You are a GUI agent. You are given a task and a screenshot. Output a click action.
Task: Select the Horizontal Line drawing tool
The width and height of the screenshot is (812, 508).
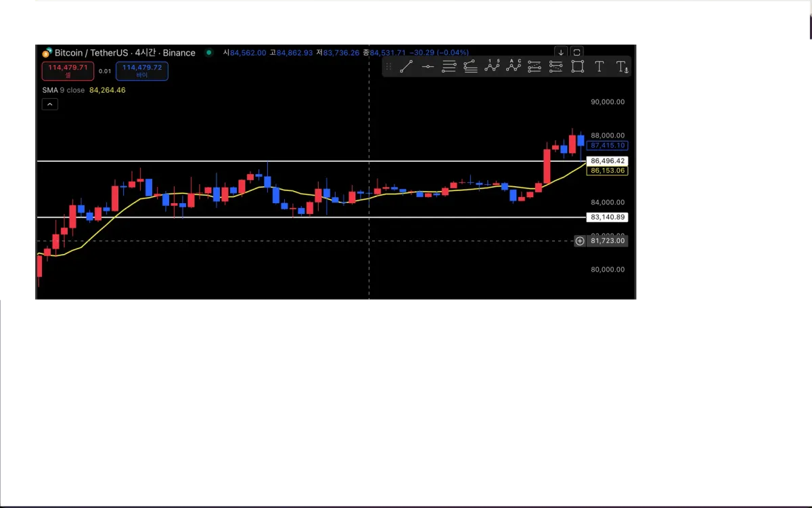click(x=428, y=66)
